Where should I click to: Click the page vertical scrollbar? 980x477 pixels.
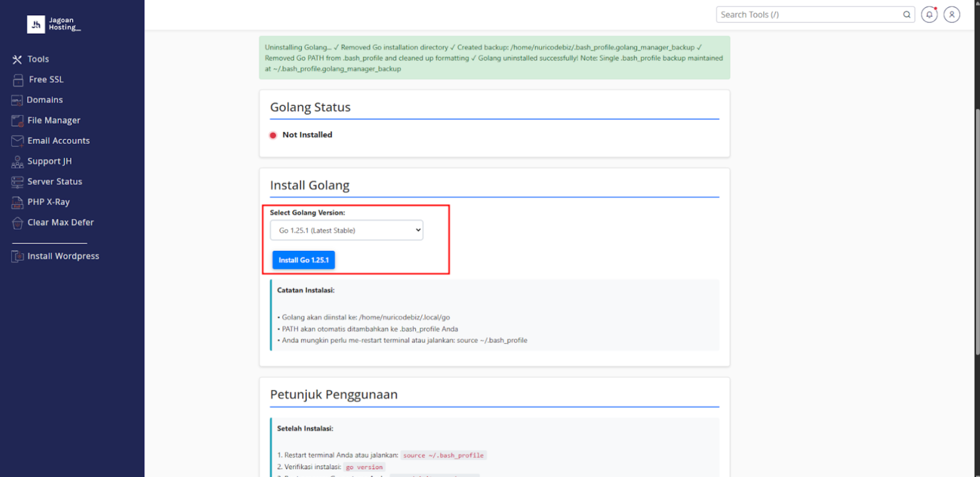[977, 231]
